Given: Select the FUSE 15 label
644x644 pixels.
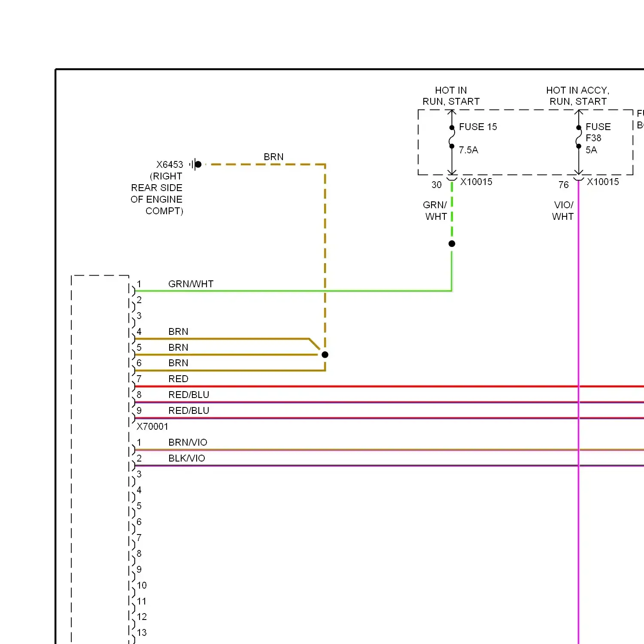Looking at the screenshot, I should pyautogui.click(x=478, y=127).
